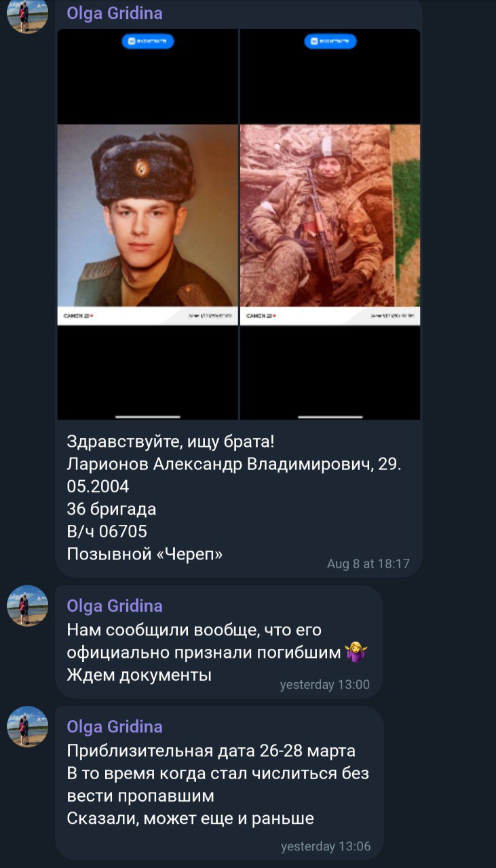496x868 pixels.
Task: Select the "Позывной «Череп»" text line
Action: point(145,554)
